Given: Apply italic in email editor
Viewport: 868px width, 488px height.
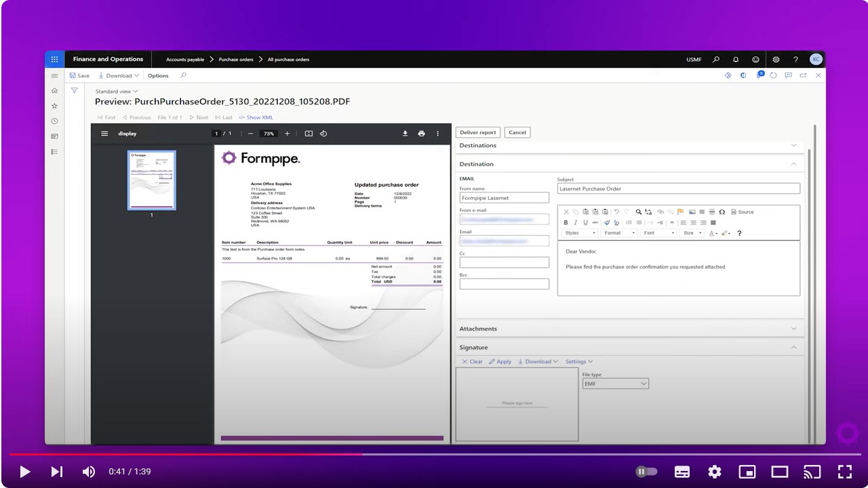Looking at the screenshot, I should [576, 222].
